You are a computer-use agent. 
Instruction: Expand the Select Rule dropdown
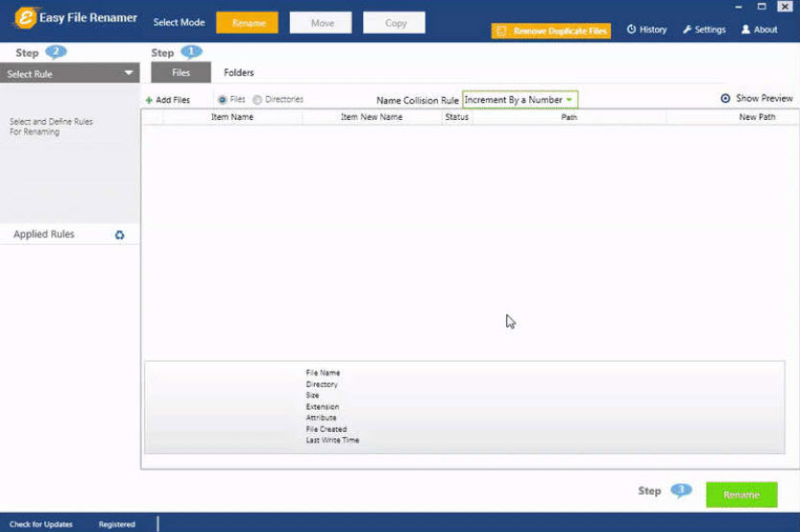pyautogui.click(x=70, y=73)
